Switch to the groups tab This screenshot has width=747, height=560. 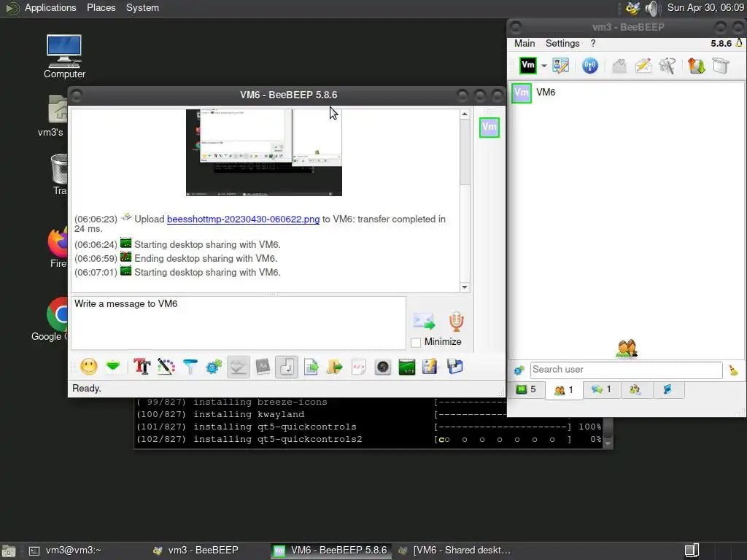pyautogui.click(x=635, y=389)
